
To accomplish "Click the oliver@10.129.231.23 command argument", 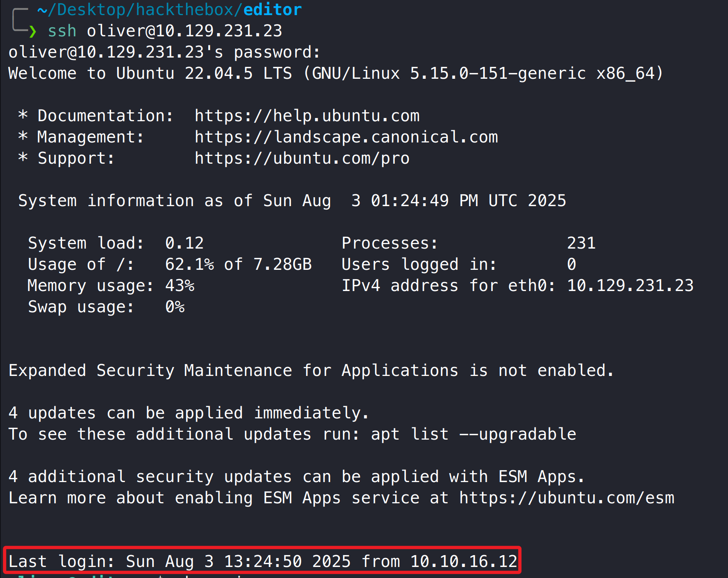I will 184,31.
